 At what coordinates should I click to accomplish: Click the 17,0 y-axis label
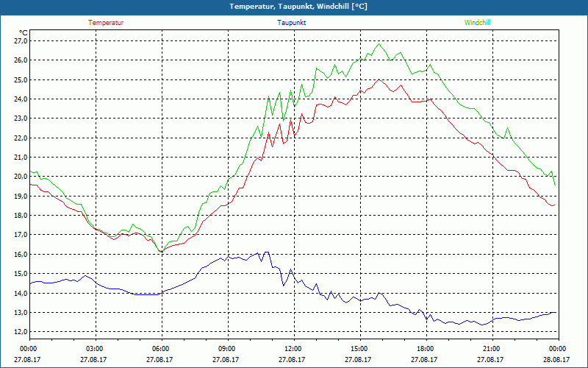point(21,235)
